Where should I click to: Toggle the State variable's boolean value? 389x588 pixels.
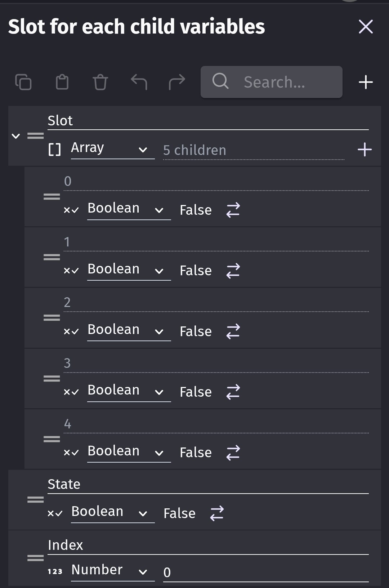[x=217, y=513]
